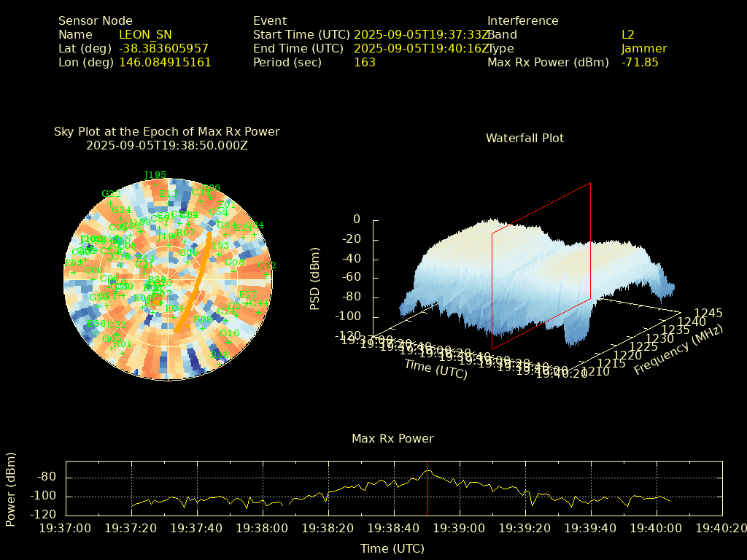Screen dimensions: 747x560
Task: Click the latitude value -38.383605957
Action: pyautogui.click(x=163, y=49)
